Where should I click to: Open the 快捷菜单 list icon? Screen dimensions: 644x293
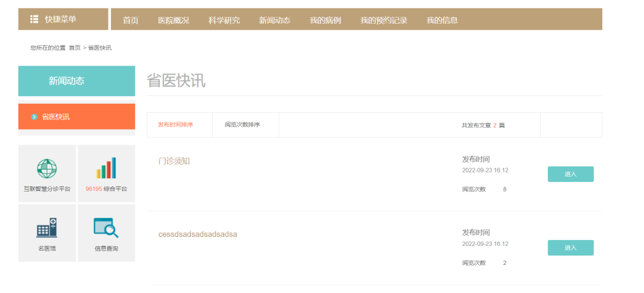pyautogui.click(x=35, y=19)
